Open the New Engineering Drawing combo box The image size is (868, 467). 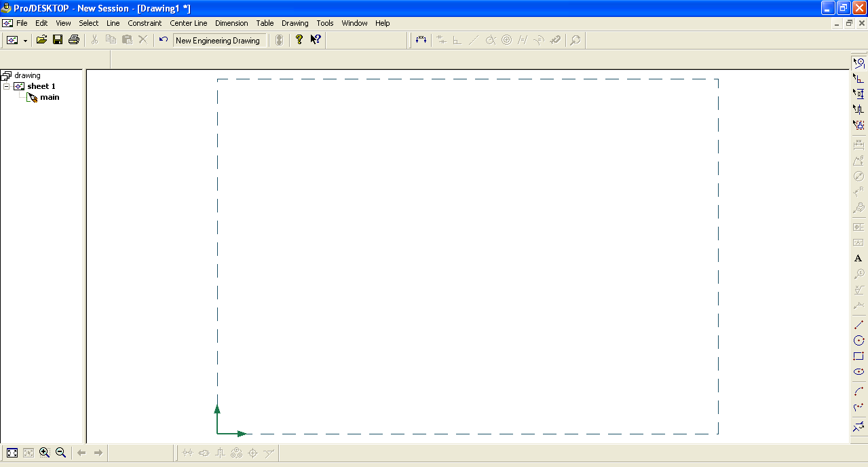(219, 40)
